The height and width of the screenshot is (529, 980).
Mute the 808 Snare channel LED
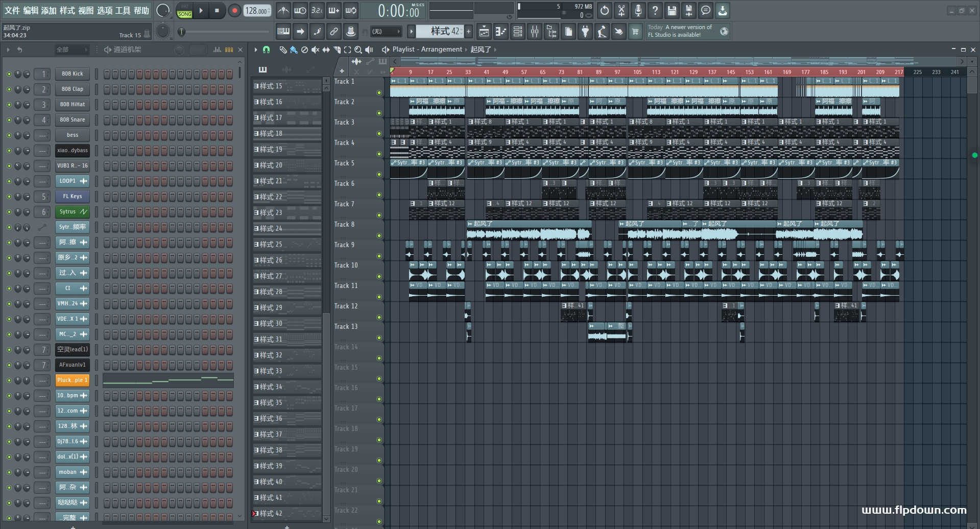tap(9, 120)
